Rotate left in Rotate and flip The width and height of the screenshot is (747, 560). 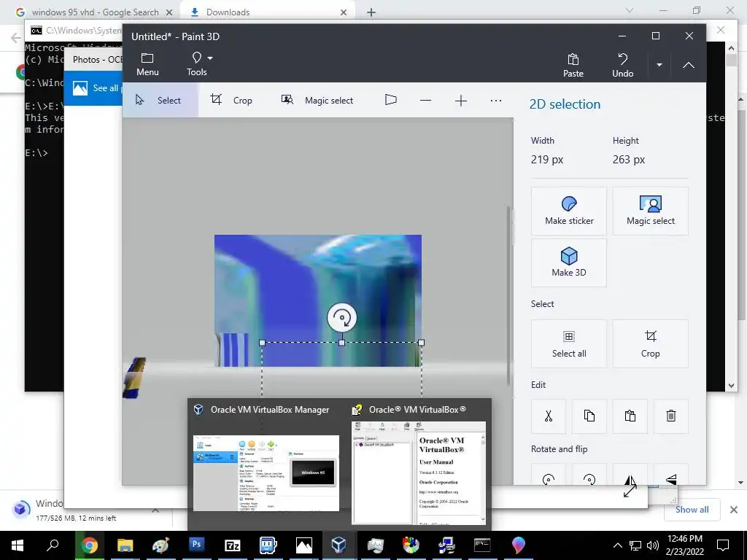click(x=549, y=475)
